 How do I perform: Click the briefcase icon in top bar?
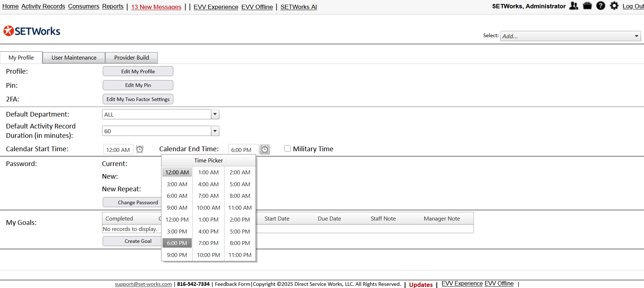point(587,6)
